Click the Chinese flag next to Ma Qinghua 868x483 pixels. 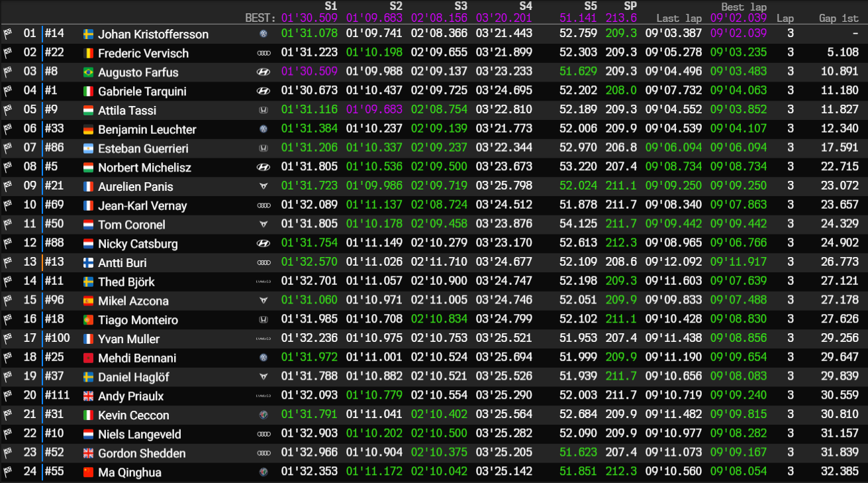(89, 472)
